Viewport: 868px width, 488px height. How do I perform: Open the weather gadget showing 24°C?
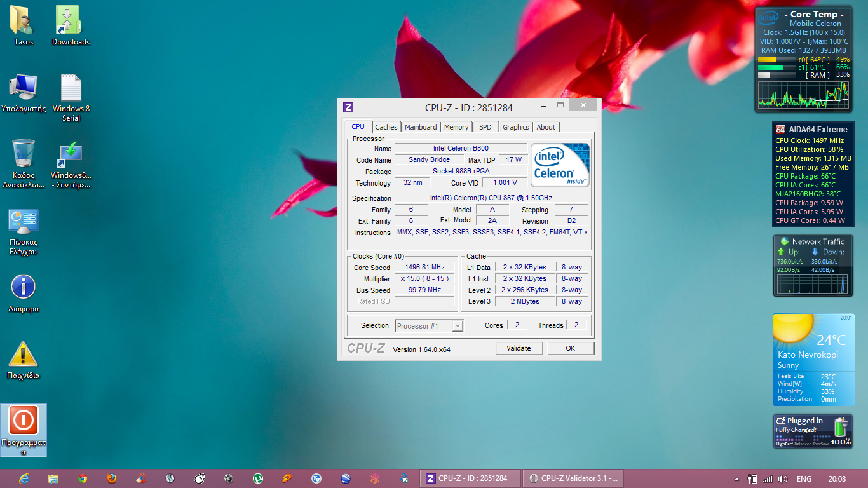pyautogui.click(x=813, y=359)
